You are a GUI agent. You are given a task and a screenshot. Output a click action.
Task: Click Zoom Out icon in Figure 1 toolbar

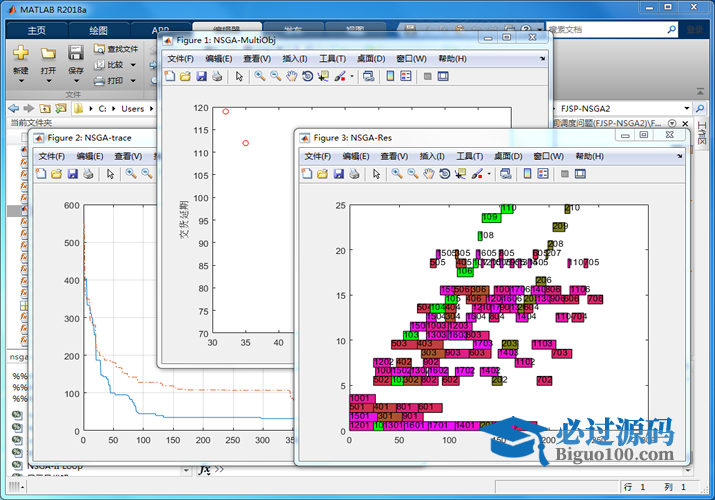275,76
